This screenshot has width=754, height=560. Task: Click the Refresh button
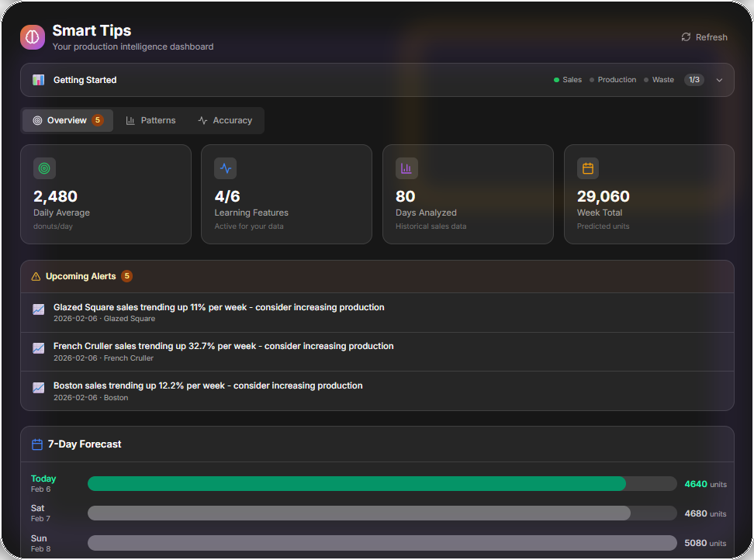(704, 37)
